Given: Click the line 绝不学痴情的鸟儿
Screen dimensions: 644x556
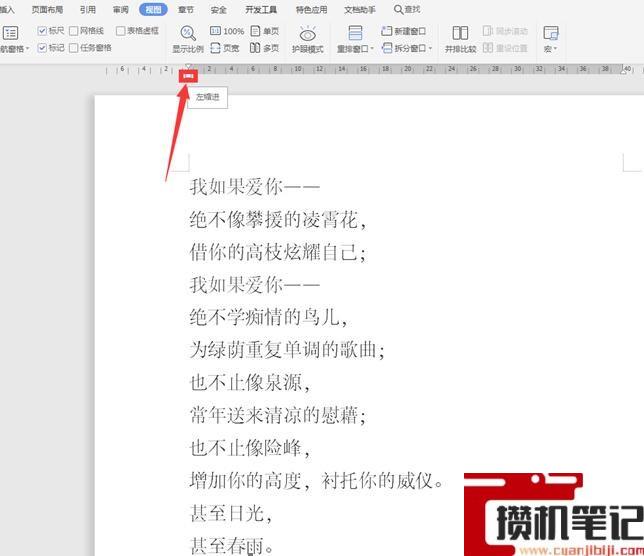Looking at the screenshot, I should coord(269,317).
